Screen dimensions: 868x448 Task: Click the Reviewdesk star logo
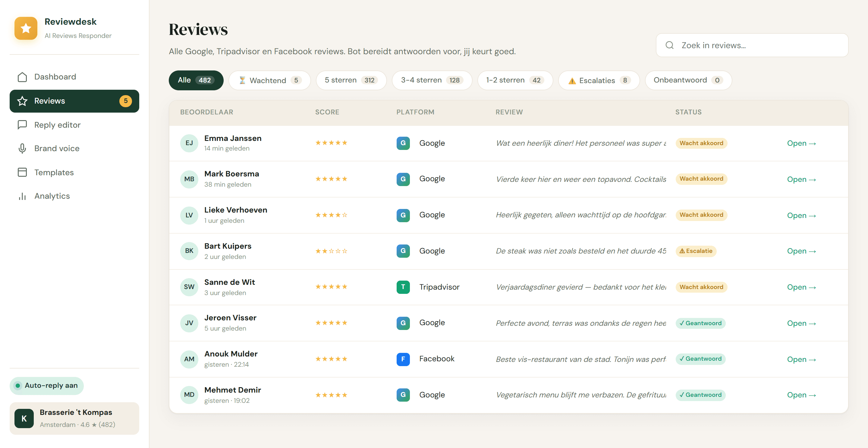click(26, 28)
